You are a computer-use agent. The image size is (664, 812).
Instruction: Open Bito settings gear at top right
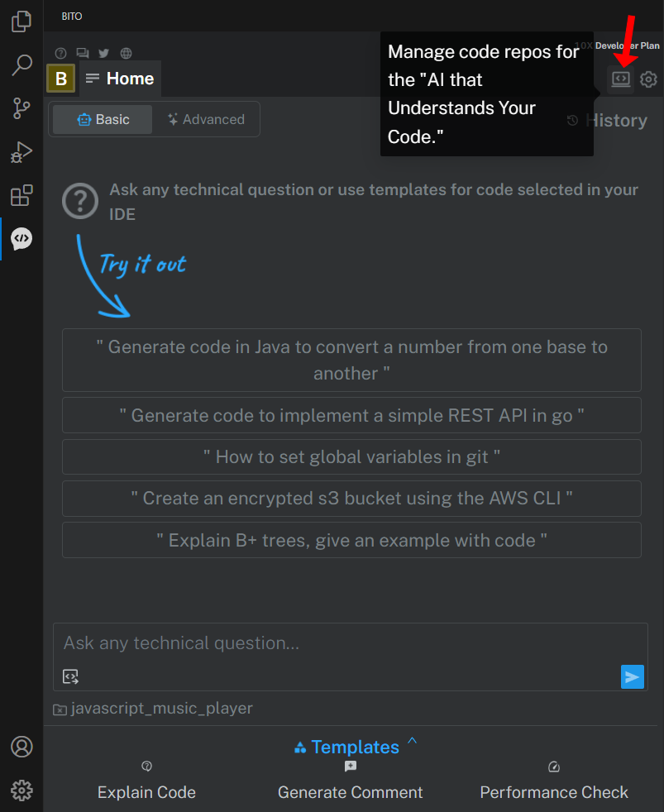coord(648,79)
